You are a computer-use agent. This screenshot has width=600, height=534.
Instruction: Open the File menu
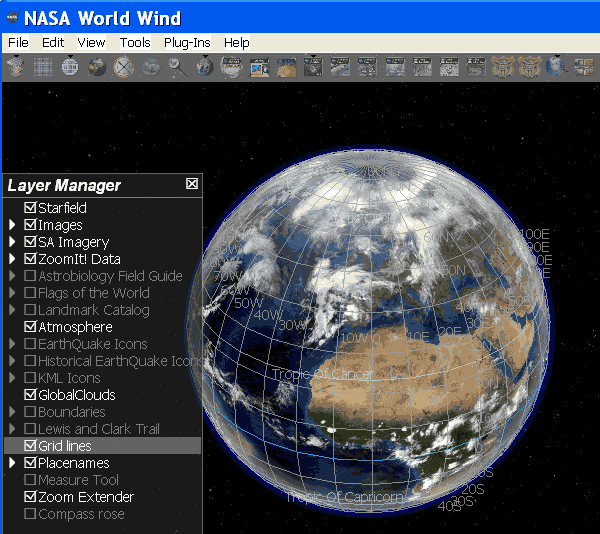[18, 42]
